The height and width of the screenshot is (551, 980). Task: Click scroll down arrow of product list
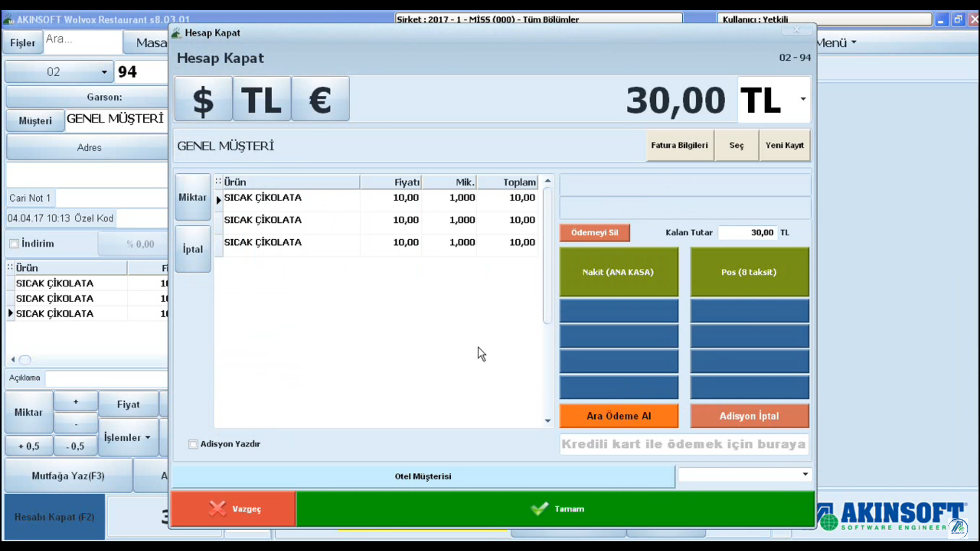click(x=548, y=421)
